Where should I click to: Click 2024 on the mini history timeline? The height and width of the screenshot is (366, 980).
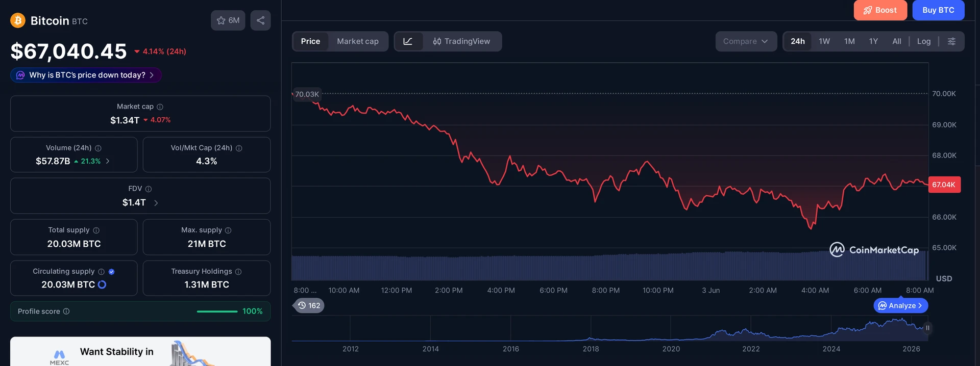click(831, 349)
